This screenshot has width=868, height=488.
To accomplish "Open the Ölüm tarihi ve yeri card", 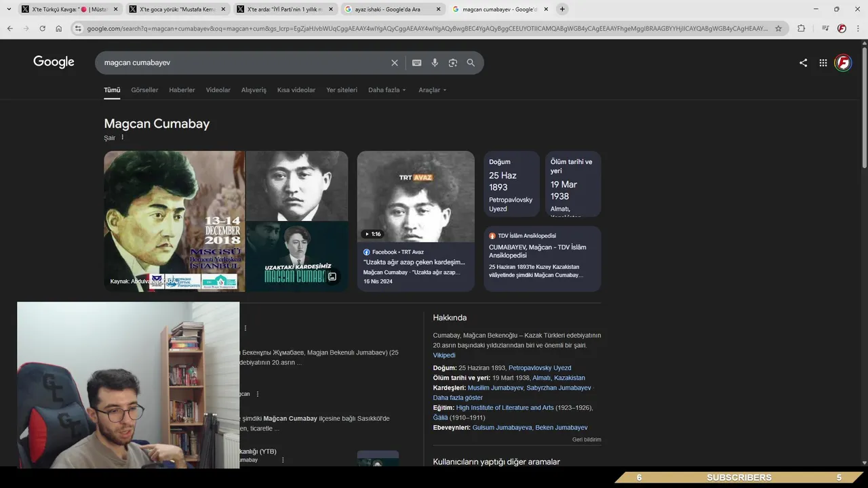I will pos(573,184).
